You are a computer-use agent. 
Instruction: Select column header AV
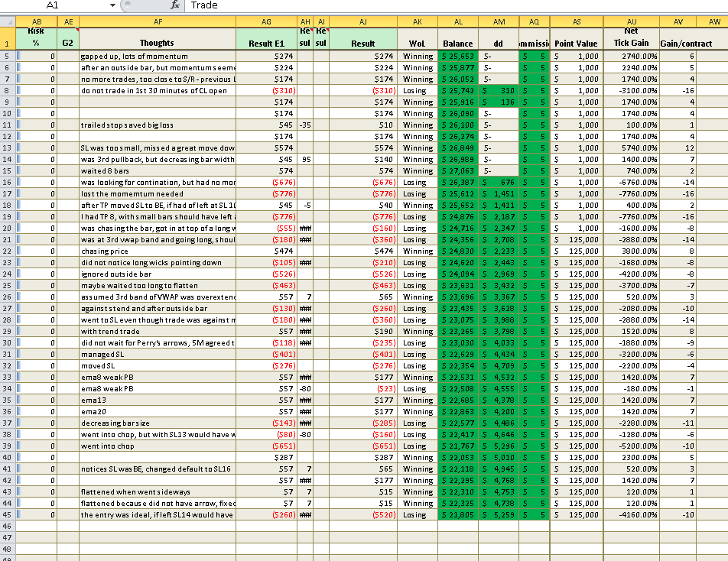(x=678, y=22)
